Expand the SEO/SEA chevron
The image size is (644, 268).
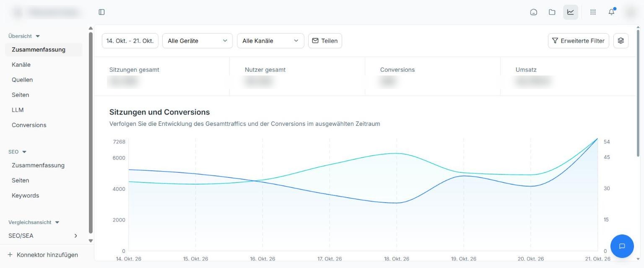[x=75, y=236]
